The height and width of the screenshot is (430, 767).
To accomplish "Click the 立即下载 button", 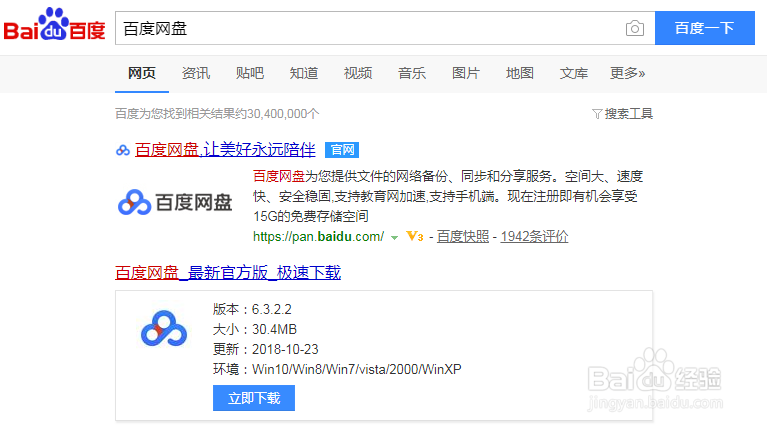I will [254, 398].
